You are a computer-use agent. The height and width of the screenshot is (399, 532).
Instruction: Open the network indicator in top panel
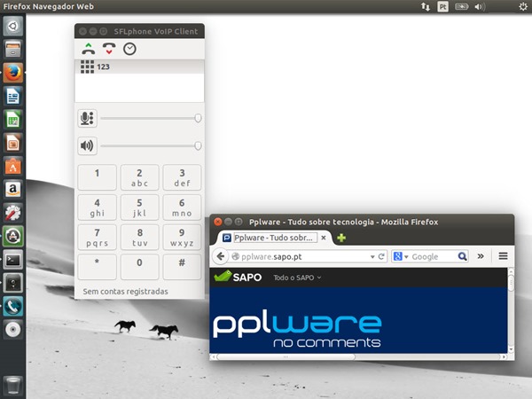[426, 6]
